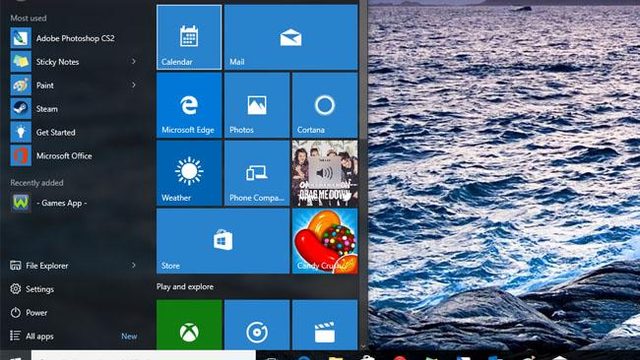Expand File Explorer jump list arrow
Screen dimensions: 640x360
[133, 265]
